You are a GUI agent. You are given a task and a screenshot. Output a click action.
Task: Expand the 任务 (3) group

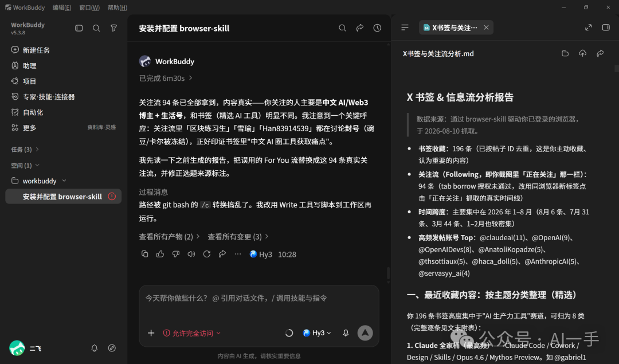pos(25,149)
